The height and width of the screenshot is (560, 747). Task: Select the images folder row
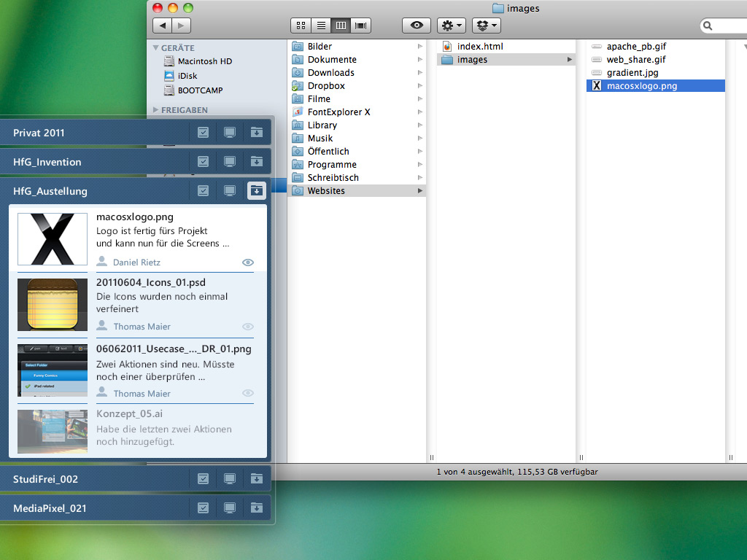pos(506,60)
